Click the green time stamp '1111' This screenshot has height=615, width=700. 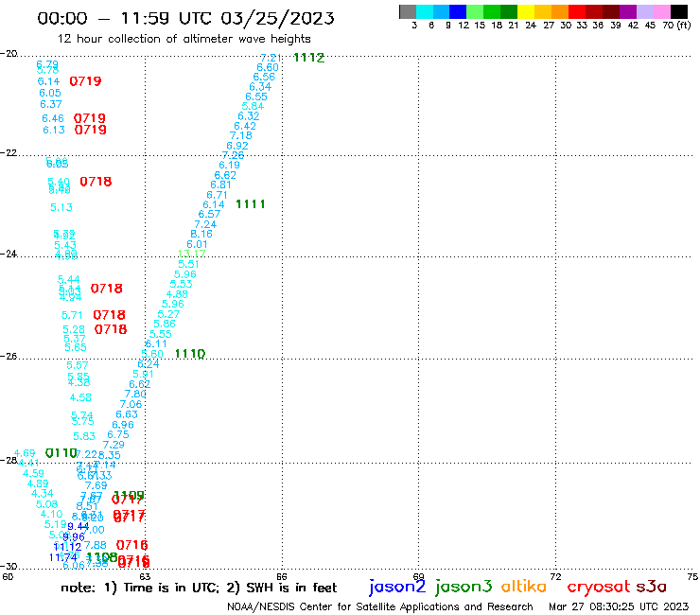tap(251, 204)
